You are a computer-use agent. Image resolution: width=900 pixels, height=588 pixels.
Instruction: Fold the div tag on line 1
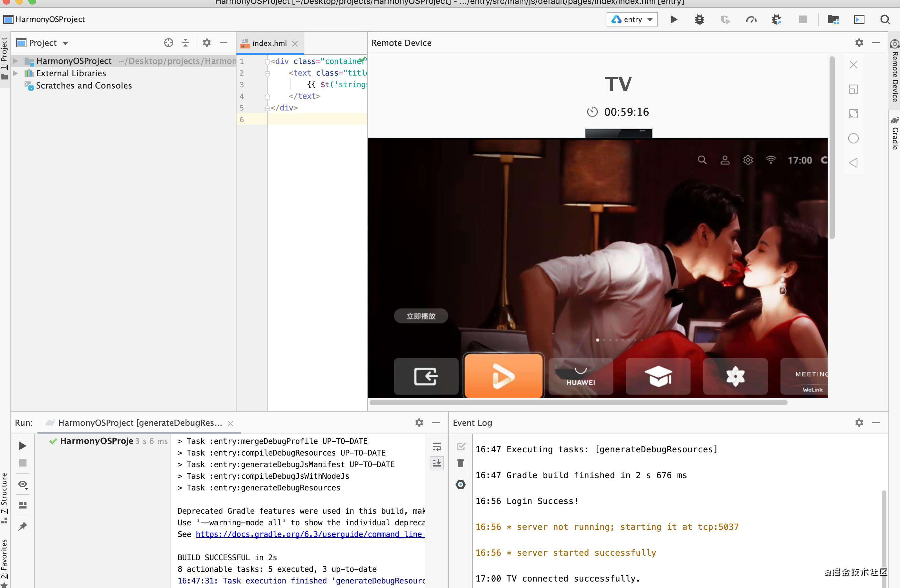point(267,62)
